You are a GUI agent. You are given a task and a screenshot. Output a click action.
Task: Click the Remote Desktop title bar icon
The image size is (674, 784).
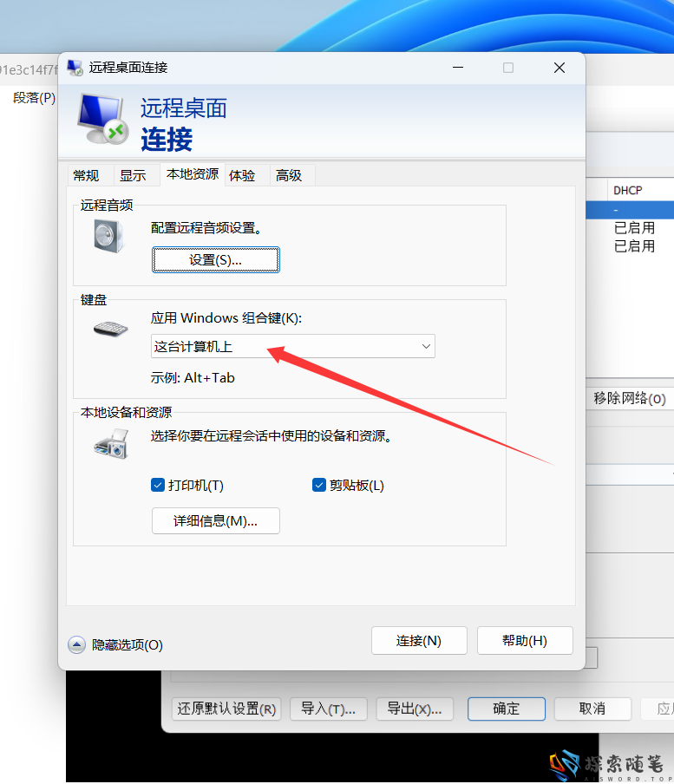75,68
